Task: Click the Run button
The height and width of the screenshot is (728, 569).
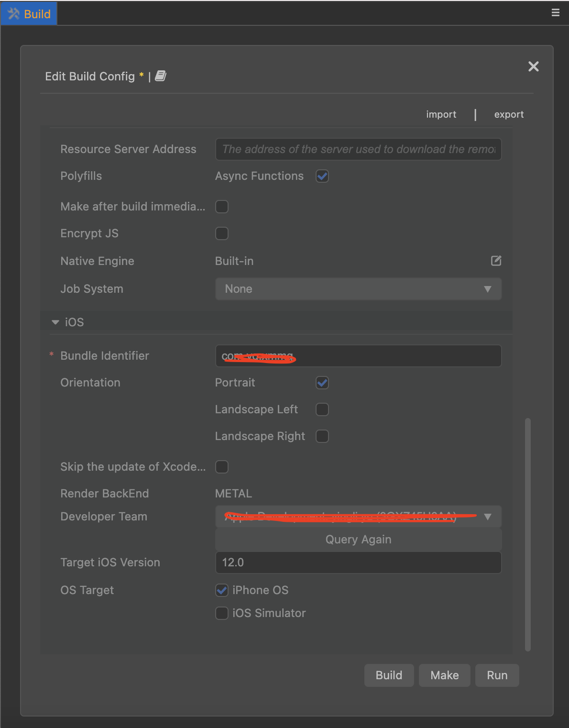Action: pos(497,675)
